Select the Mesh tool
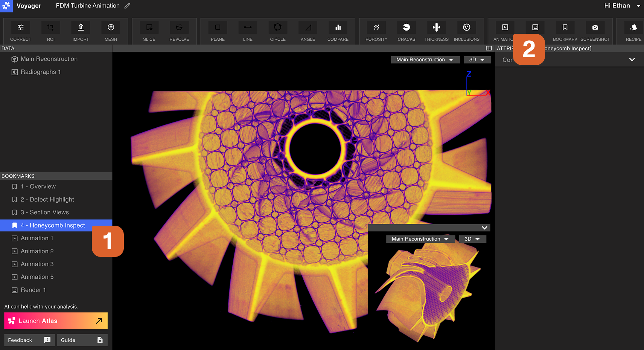The width and height of the screenshot is (644, 350). click(111, 31)
